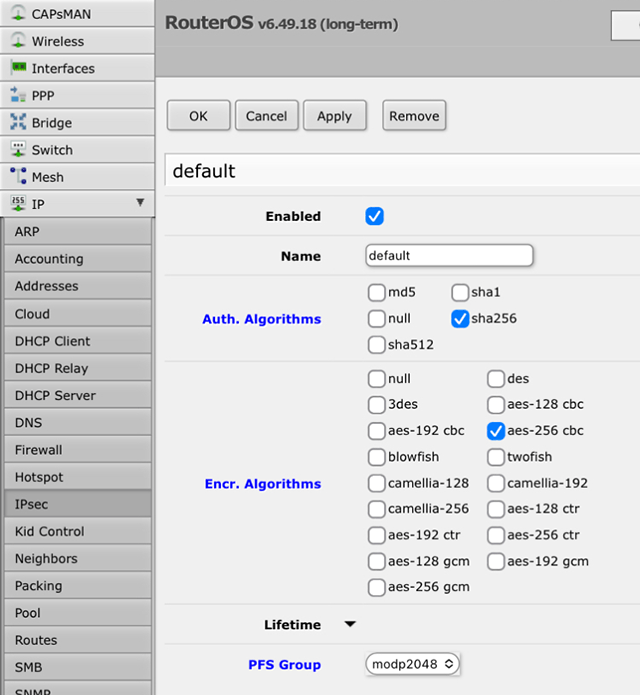Uncheck the Enabled checkbox

(375, 216)
